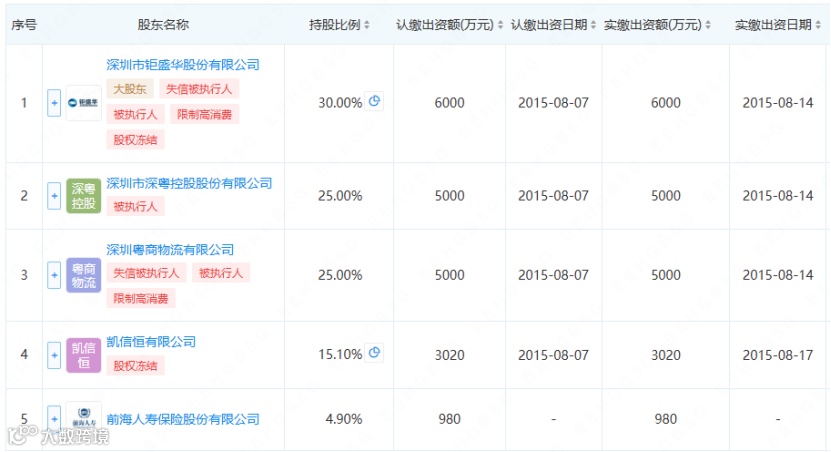Open link 深圳市深粤控股股份有限公司
Viewport: 831px width, 452px height.
(x=189, y=183)
